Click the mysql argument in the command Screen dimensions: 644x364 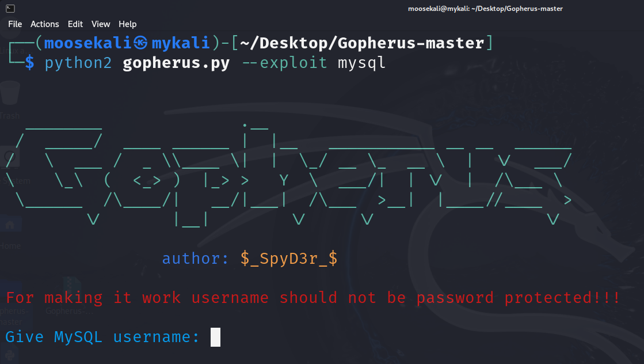point(361,63)
